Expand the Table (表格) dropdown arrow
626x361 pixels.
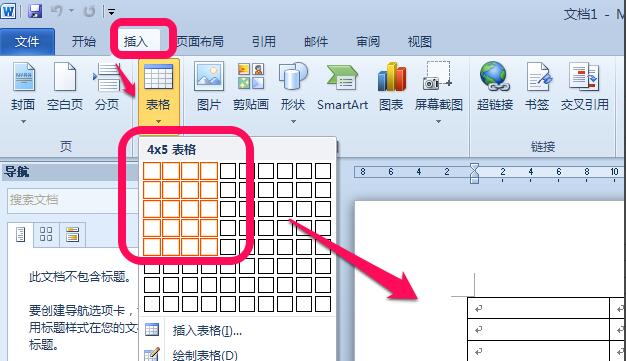pos(158,121)
